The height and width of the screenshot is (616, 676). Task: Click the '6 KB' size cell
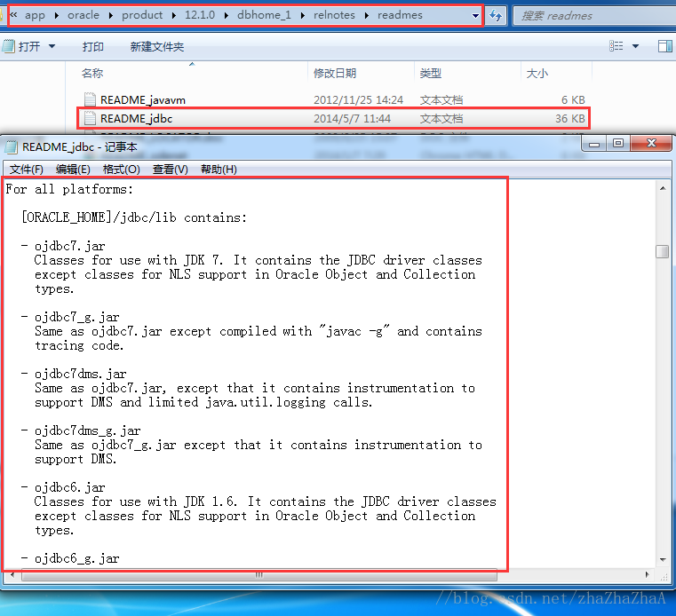[573, 100]
